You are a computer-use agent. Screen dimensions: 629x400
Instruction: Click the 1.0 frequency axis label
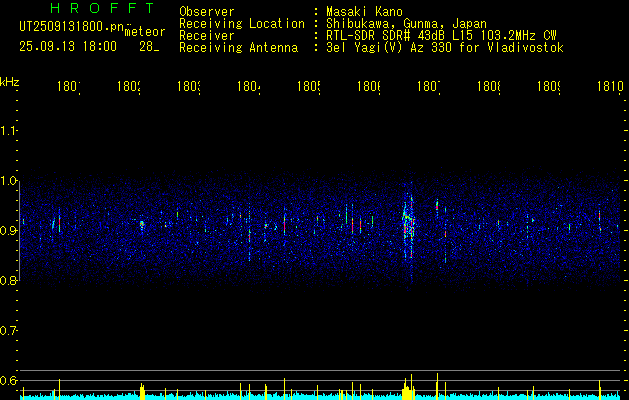8,181
